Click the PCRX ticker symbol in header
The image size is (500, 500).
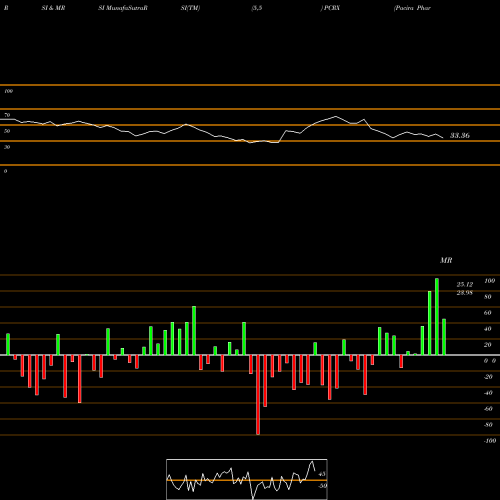click(x=332, y=8)
